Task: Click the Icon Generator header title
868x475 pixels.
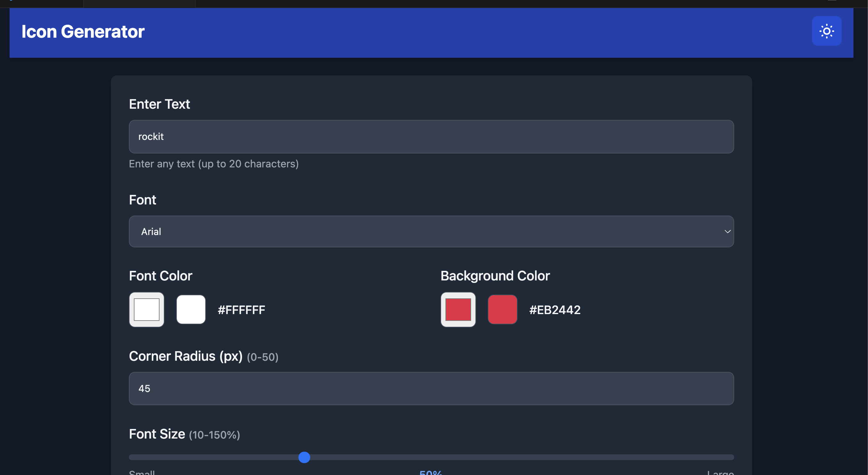Action: pos(83,32)
